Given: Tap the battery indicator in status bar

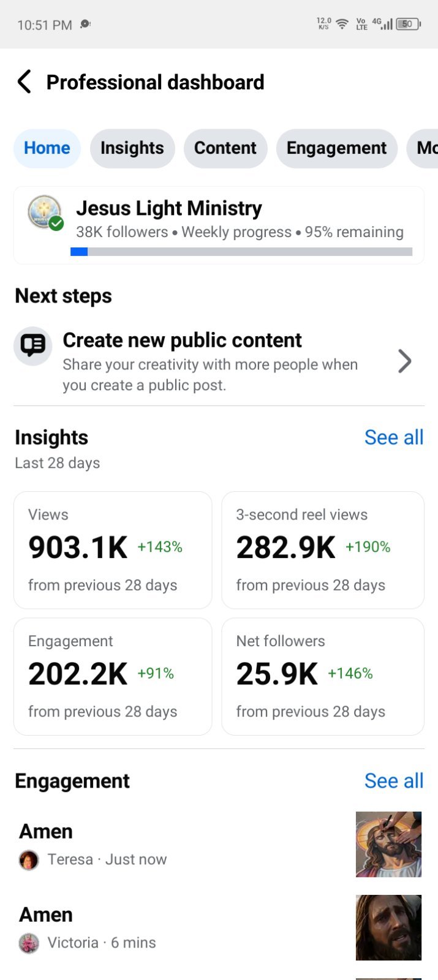Looking at the screenshot, I should pyautogui.click(x=408, y=24).
